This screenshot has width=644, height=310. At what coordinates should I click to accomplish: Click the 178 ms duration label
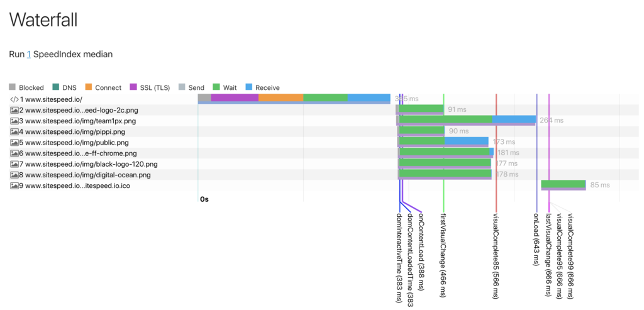[507, 175]
